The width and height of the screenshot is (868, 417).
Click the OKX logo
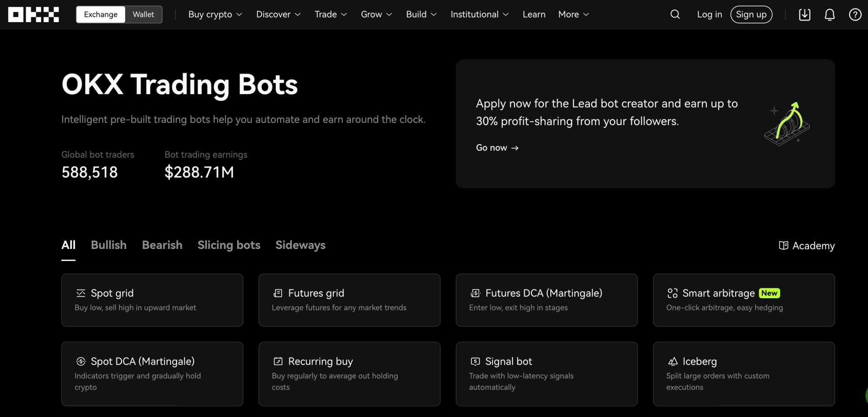tap(33, 14)
